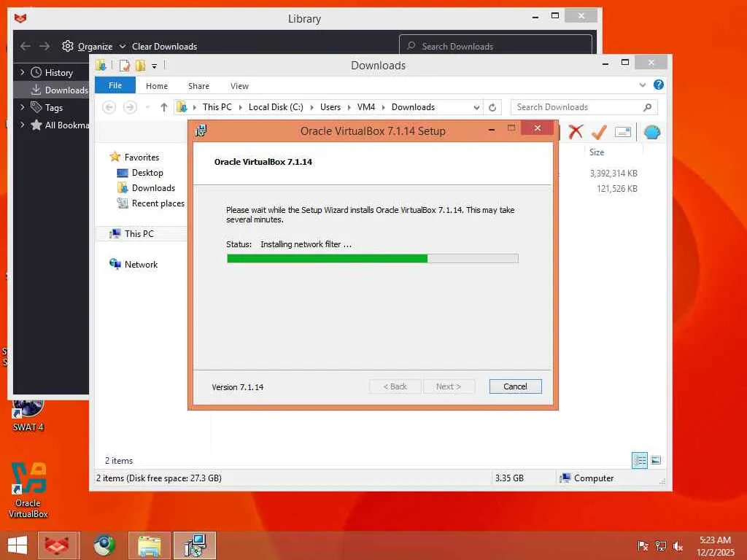This screenshot has width=747, height=560.
Task: Select the Oracle VirtualBox desktop shortcut
Action: click(x=28, y=490)
